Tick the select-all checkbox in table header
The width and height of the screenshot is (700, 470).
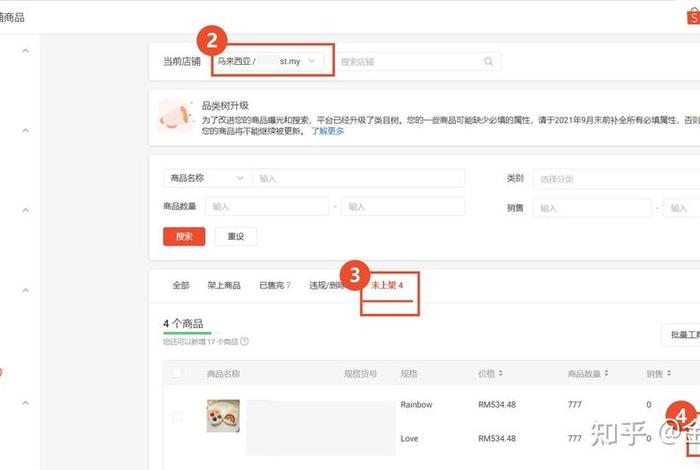177,373
